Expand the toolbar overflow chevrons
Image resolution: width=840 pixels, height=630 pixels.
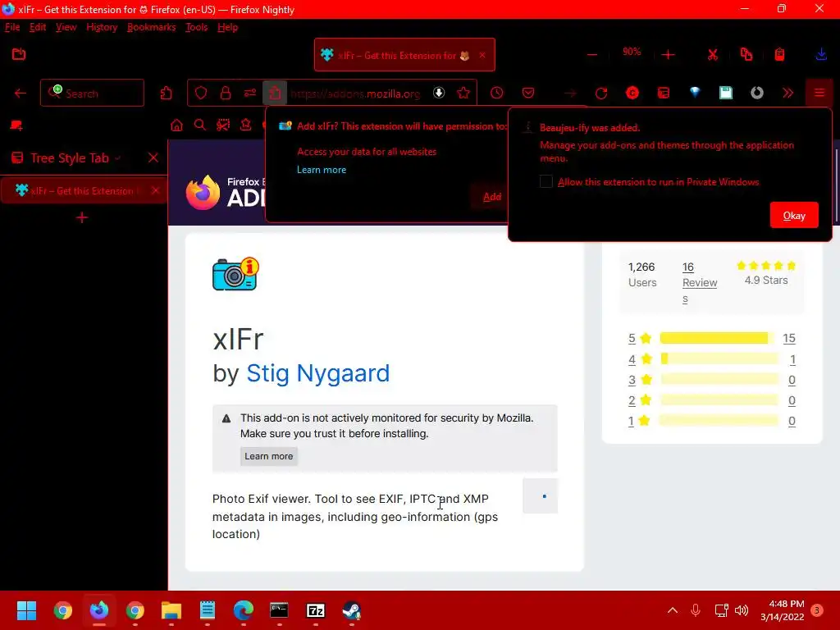[x=788, y=94]
